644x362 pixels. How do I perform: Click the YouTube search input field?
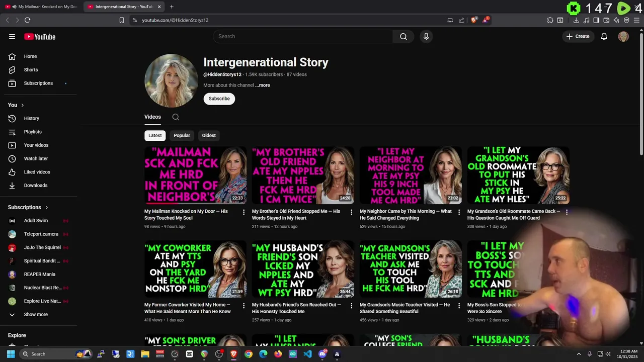pyautogui.click(x=303, y=36)
